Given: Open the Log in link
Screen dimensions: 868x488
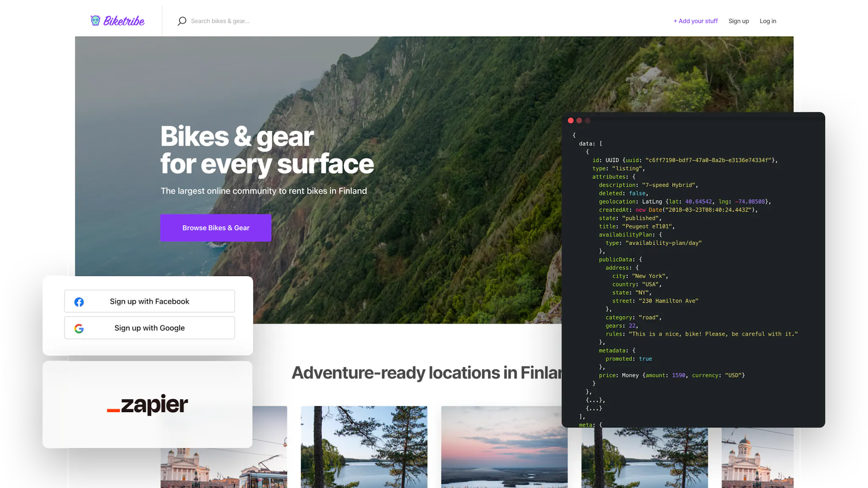Looking at the screenshot, I should [x=768, y=21].
